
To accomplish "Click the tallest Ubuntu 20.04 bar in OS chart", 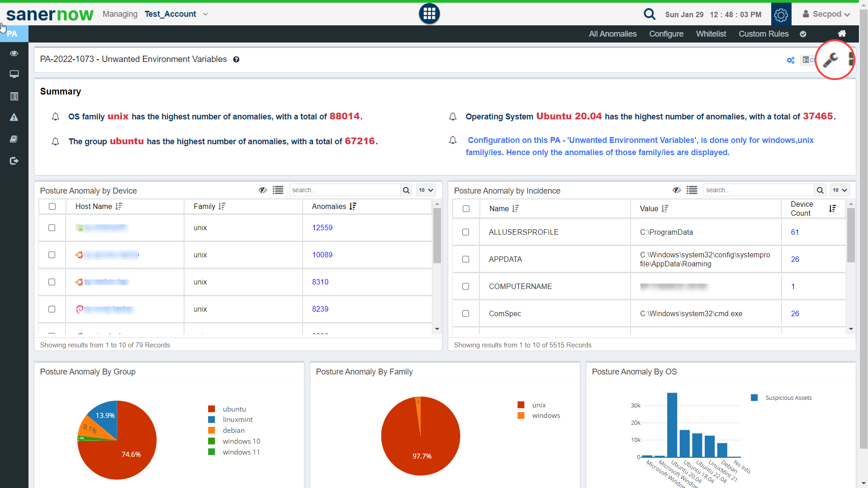I will point(672,425).
